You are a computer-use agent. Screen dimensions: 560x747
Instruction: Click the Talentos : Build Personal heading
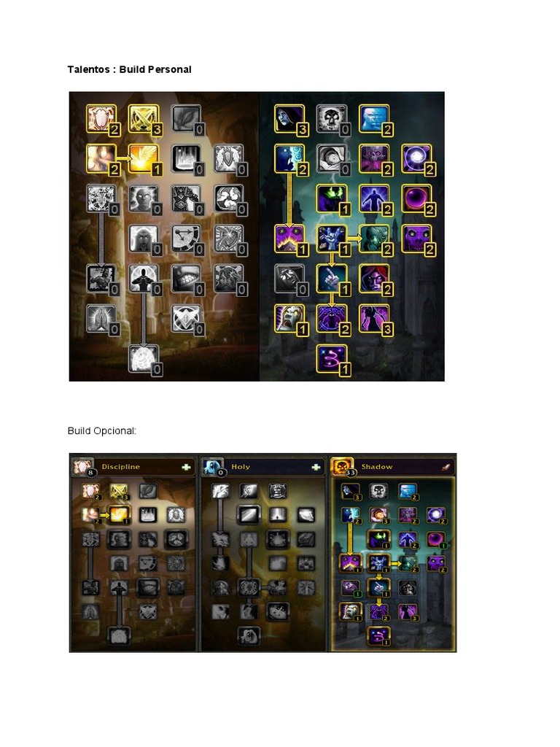tap(130, 69)
